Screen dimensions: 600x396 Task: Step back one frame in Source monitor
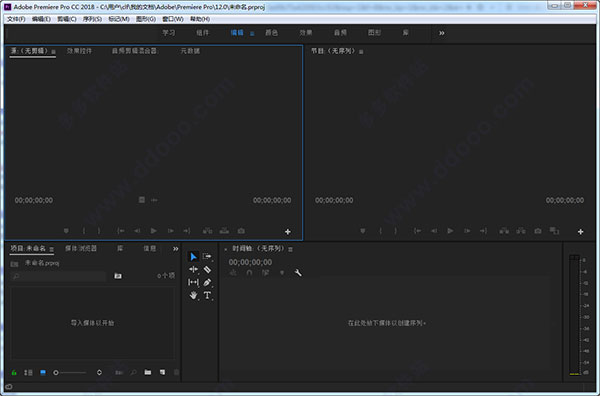pyautogui.click(x=137, y=231)
